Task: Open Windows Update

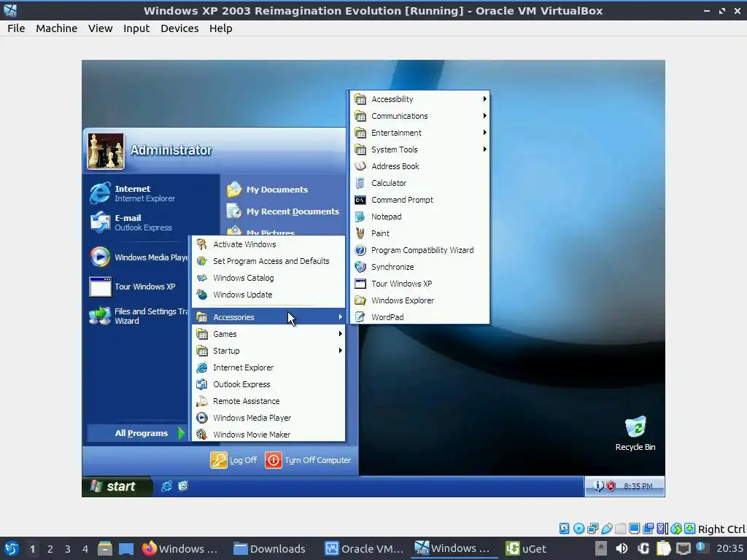Action: [268, 295]
